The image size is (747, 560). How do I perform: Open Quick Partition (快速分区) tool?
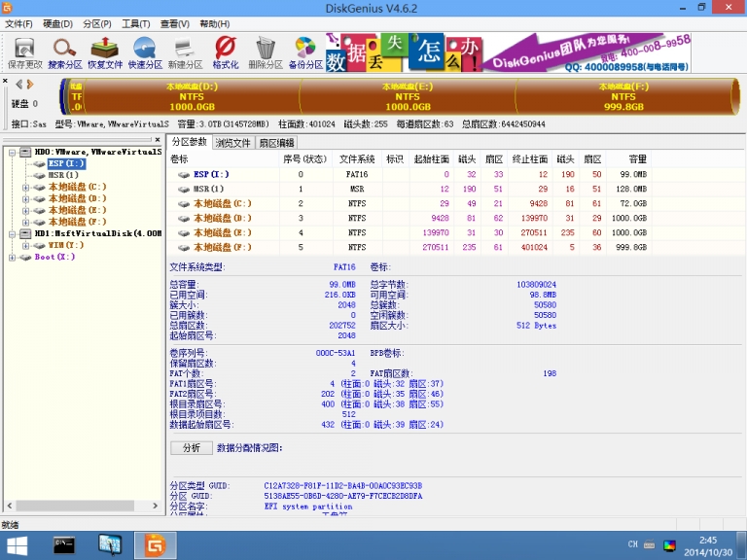pyautogui.click(x=145, y=53)
